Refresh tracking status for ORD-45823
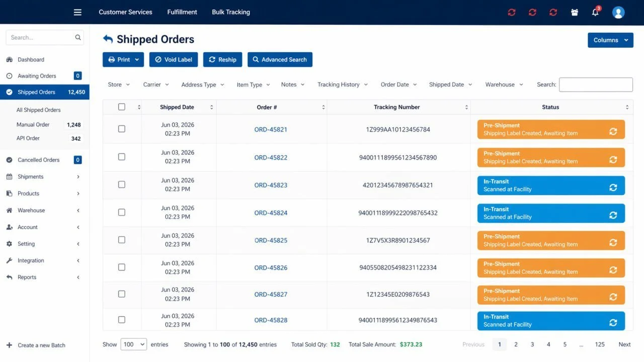This screenshot has width=644, height=362. [613, 187]
